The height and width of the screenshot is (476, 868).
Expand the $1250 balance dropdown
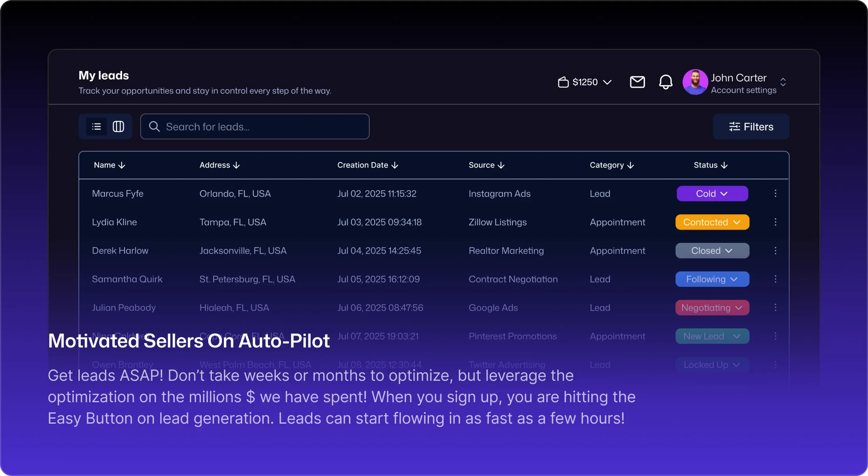tap(607, 82)
